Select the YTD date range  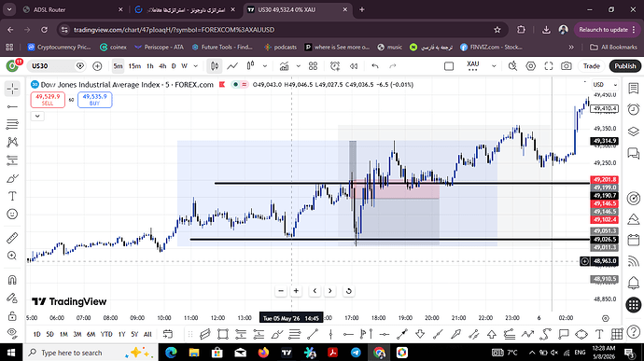coord(106,334)
